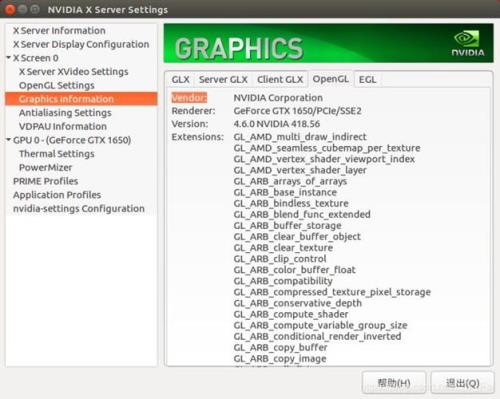Click GeForce GTX 1650/PCIe/SSE2 renderer value
The width and height of the screenshot is (500, 399).
coord(297,111)
